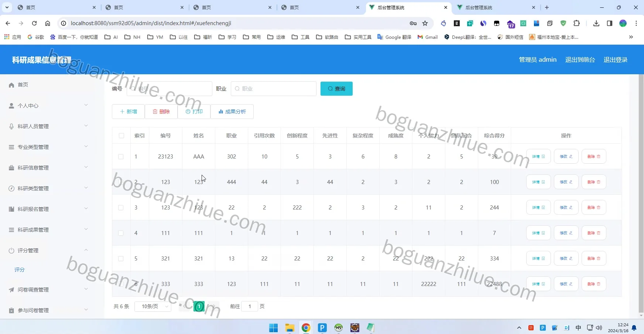
Task: Click the icon next to 科研信息管理
Action: pos(11,168)
